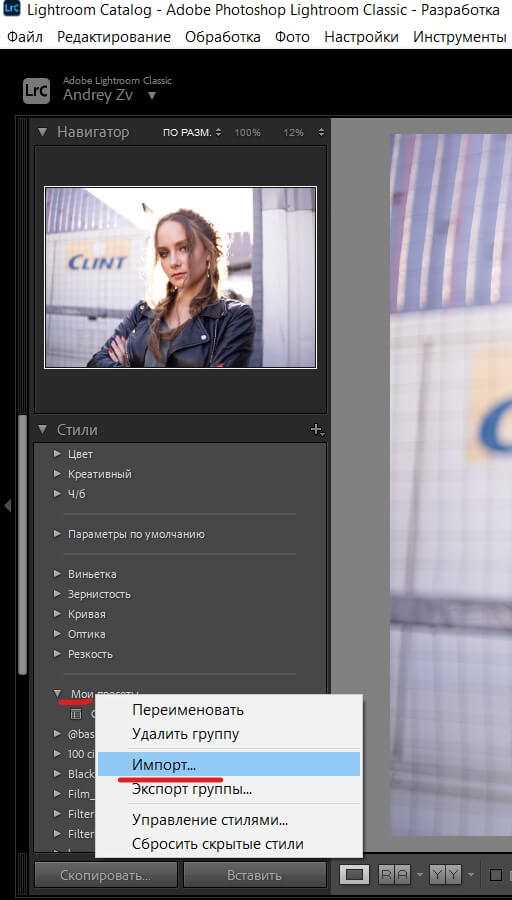Choose Импорт... in the context menu

(229, 765)
